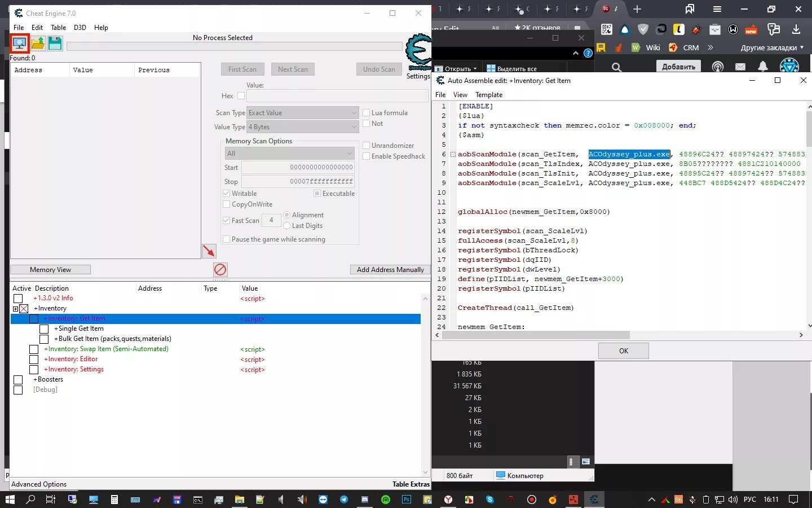
Task: Open the 'Открыть' dropdown arrow
Action: (475, 69)
